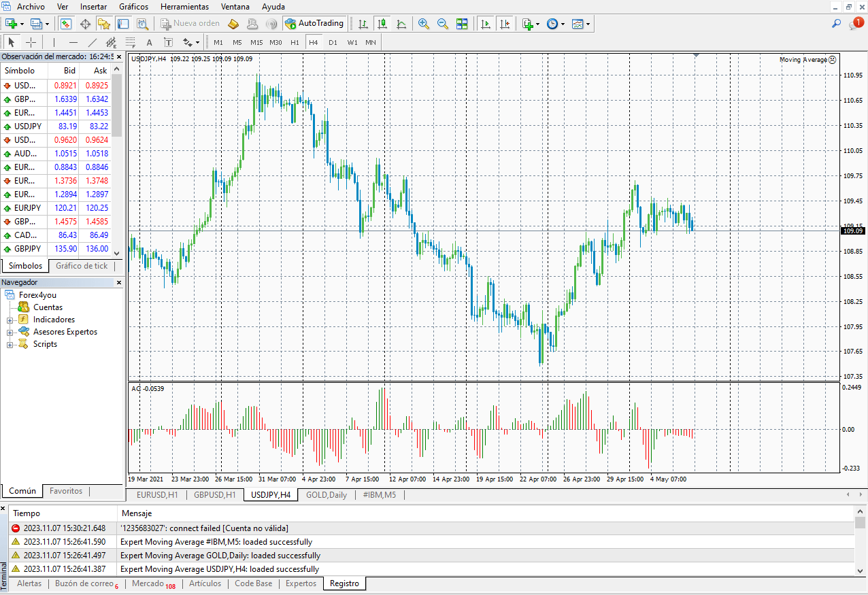This screenshot has height=595, width=868.
Task: Open the EURUSD,H1 chart tab
Action: pyautogui.click(x=157, y=495)
